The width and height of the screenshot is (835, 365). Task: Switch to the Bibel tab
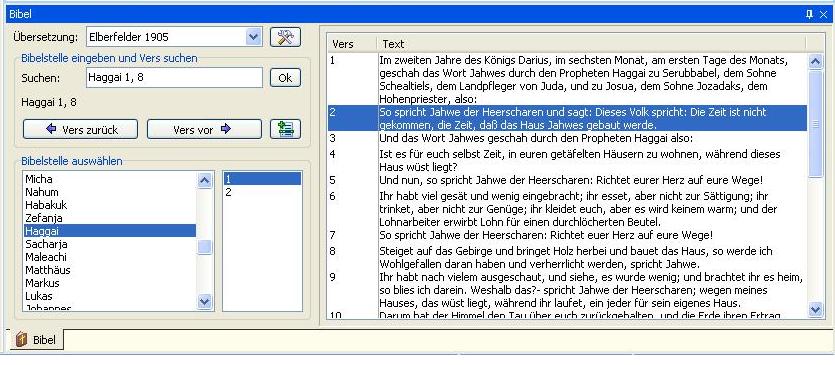(x=37, y=339)
